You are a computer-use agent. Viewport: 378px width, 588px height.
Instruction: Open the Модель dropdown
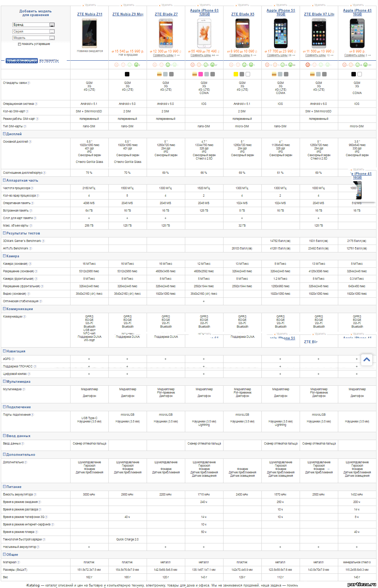point(34,38)
